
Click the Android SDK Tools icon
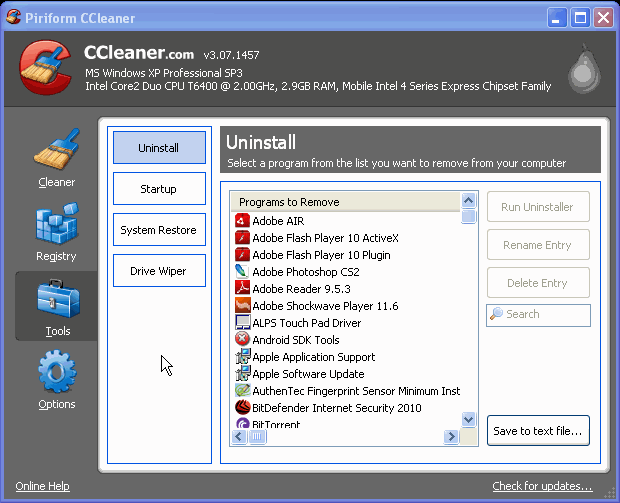click(242, 339)
